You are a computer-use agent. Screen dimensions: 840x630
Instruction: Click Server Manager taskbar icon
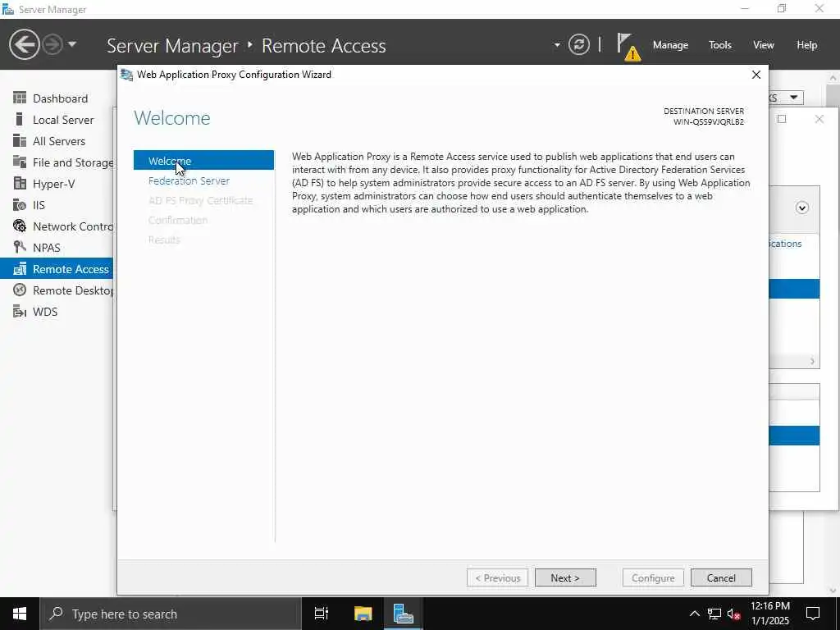coord(404,614)
